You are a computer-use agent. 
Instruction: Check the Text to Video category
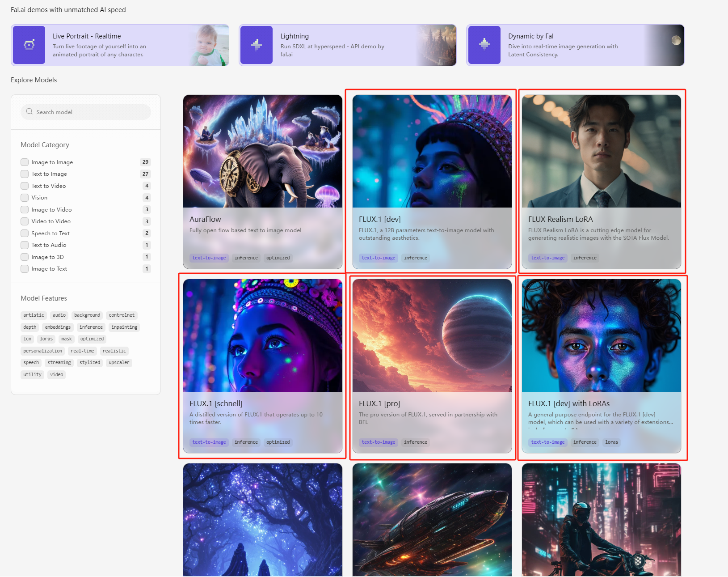pyautogui.click(x=25, y=186)
